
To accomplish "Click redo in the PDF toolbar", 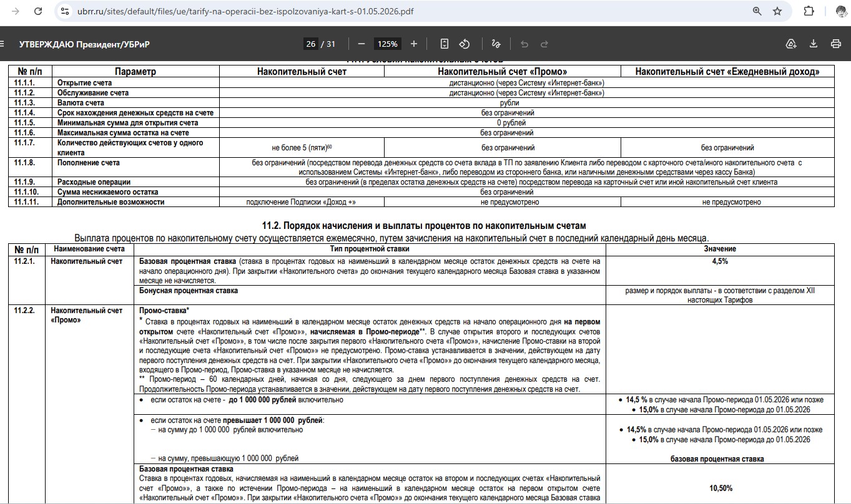I will 544,44.
